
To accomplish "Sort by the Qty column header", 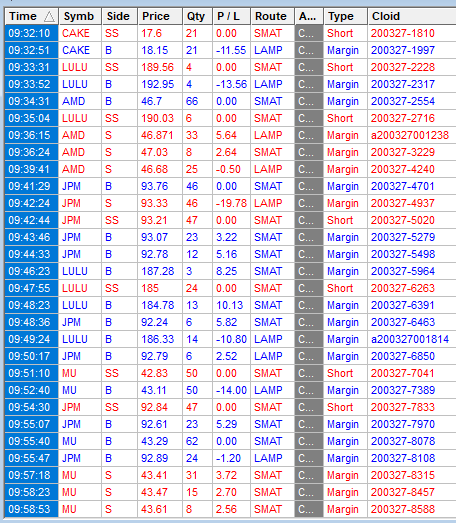I will point(197,16).
